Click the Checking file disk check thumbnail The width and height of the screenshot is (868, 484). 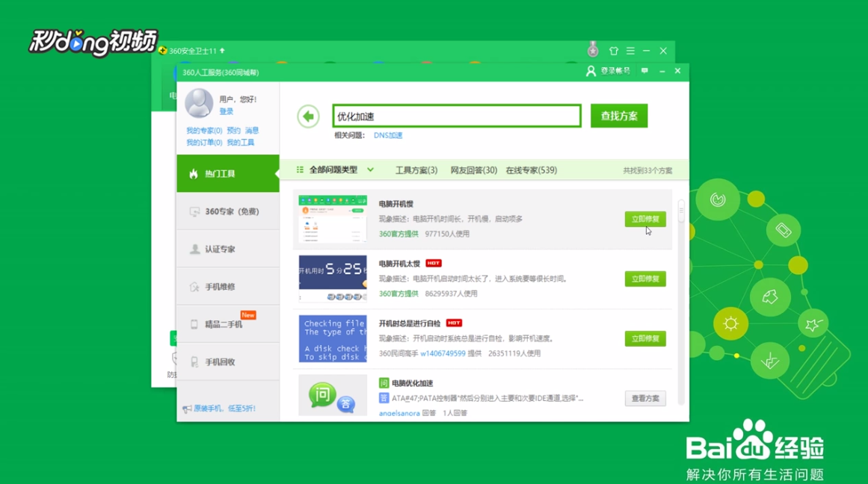click(333, 338)
